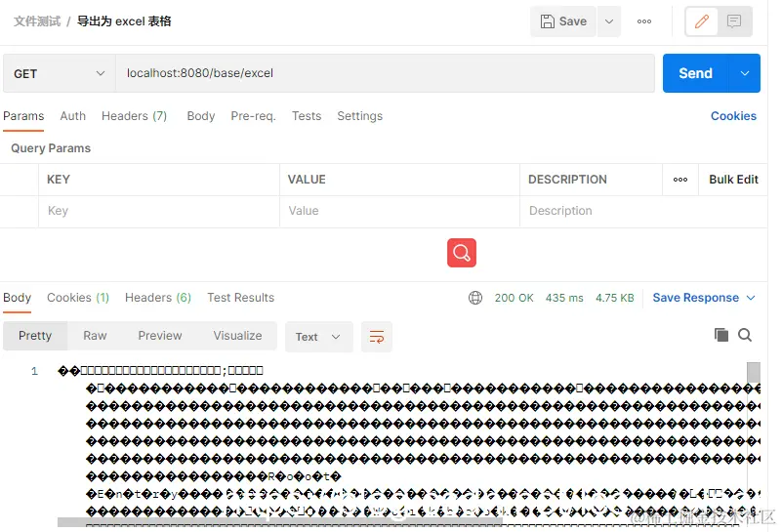Open the Tests tab
Image resolution: width=782 pixels, height=532 pixels.
coord(307,116)
